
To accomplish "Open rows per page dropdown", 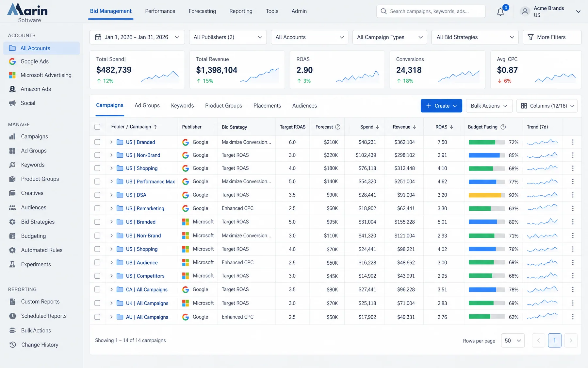I will pyautogui.click(x=513, y=341).
